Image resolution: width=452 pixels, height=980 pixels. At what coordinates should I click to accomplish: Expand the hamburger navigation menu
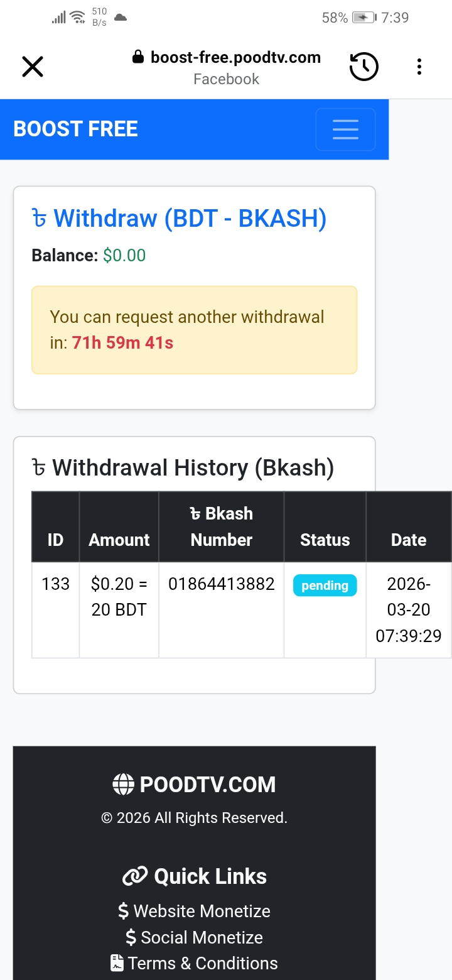point(345,129)
